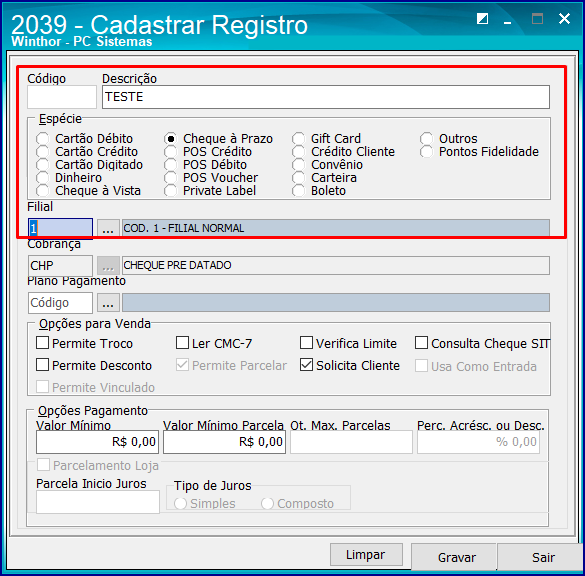Click the Limpar button

[366, 554]
